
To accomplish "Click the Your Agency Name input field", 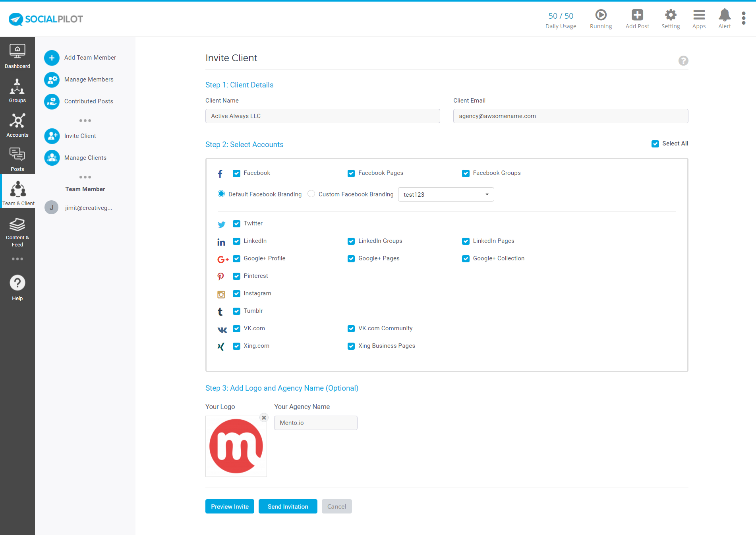I will 316,423.
